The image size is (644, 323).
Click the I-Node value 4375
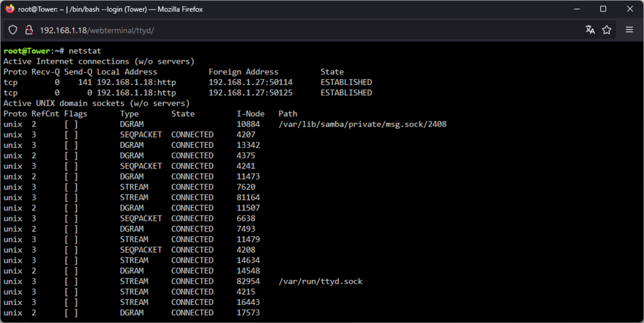tap(246, 156)
